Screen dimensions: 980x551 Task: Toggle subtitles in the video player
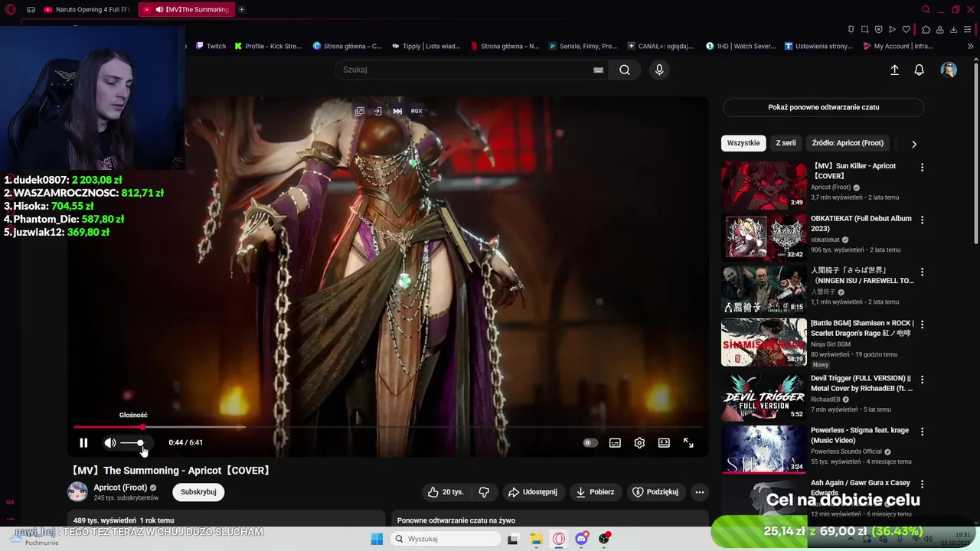(615, 442)
